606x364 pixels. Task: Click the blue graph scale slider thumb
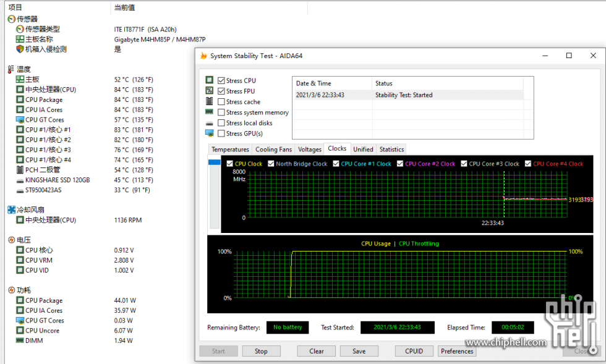(215, 163)
